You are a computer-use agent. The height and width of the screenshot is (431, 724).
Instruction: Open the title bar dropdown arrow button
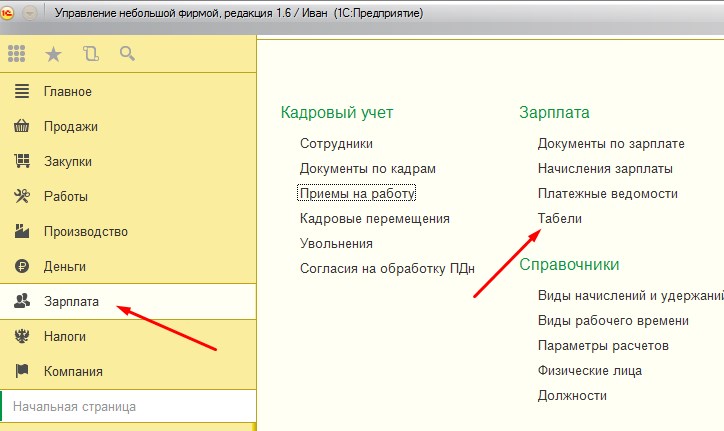click(30, 13)
